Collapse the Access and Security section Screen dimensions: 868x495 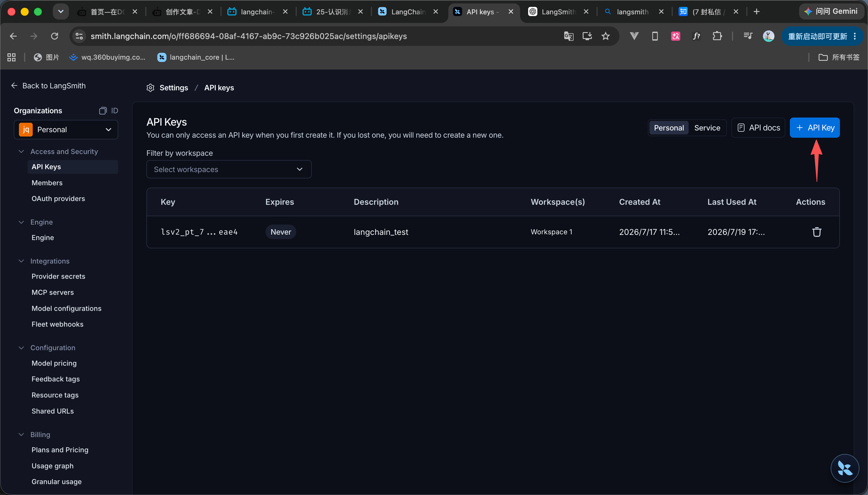coord(21,152)
